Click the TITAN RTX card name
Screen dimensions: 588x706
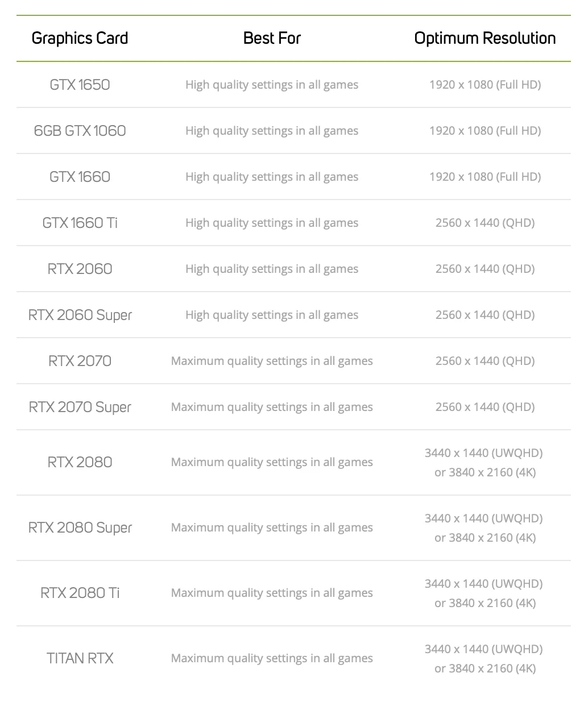[80, 658]
